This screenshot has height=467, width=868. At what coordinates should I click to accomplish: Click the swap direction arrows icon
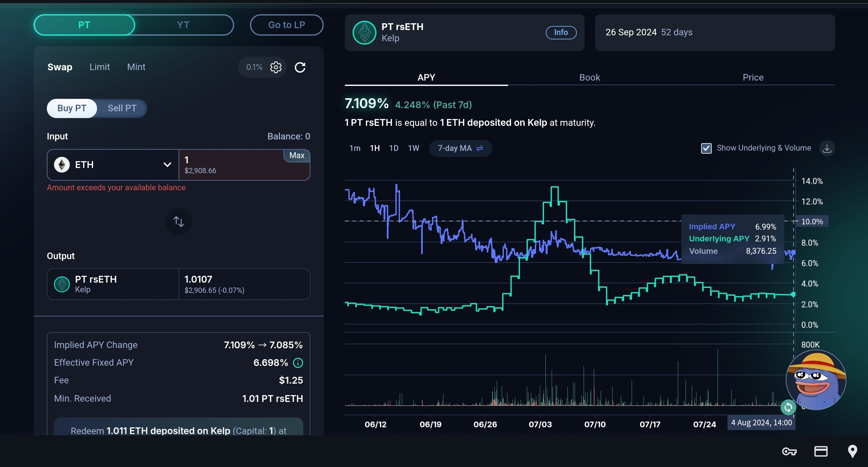(x=179, y=221)
